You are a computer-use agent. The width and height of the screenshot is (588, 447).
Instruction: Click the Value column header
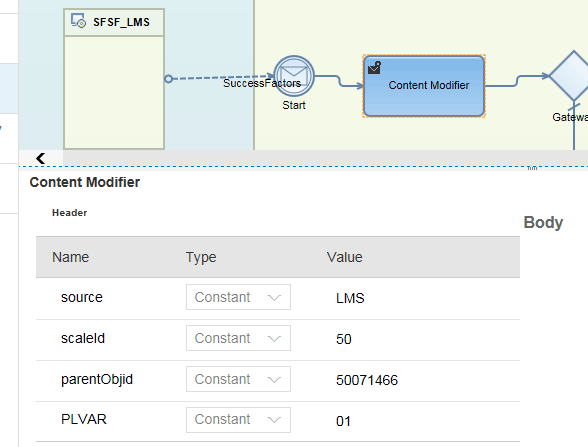[x=344, y=257]
